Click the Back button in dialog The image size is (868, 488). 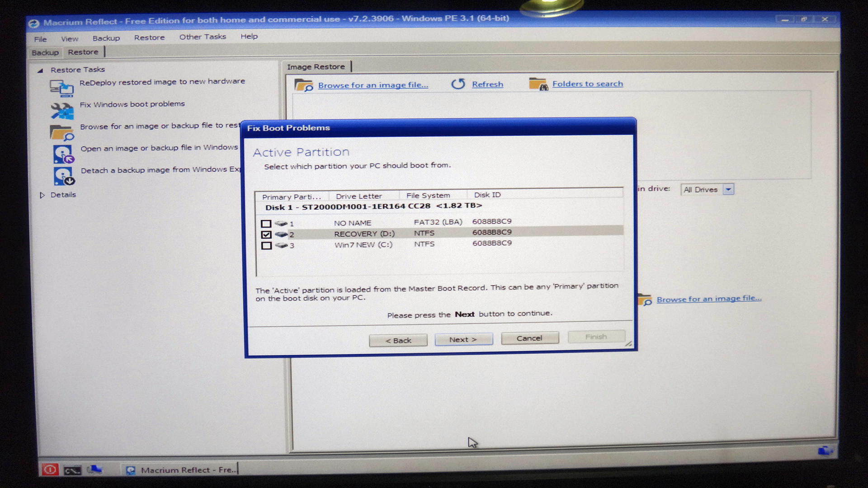[398, 340]
